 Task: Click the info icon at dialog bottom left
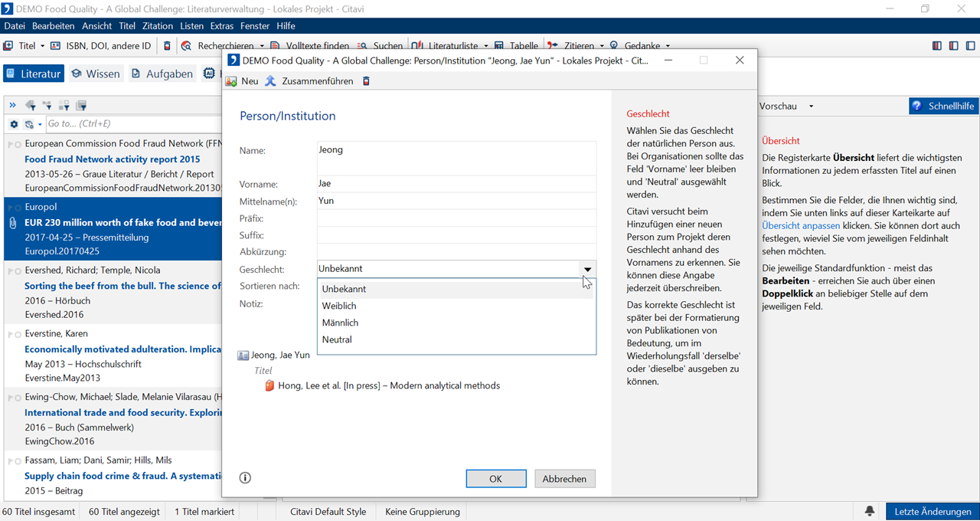(x=245, y=477)
